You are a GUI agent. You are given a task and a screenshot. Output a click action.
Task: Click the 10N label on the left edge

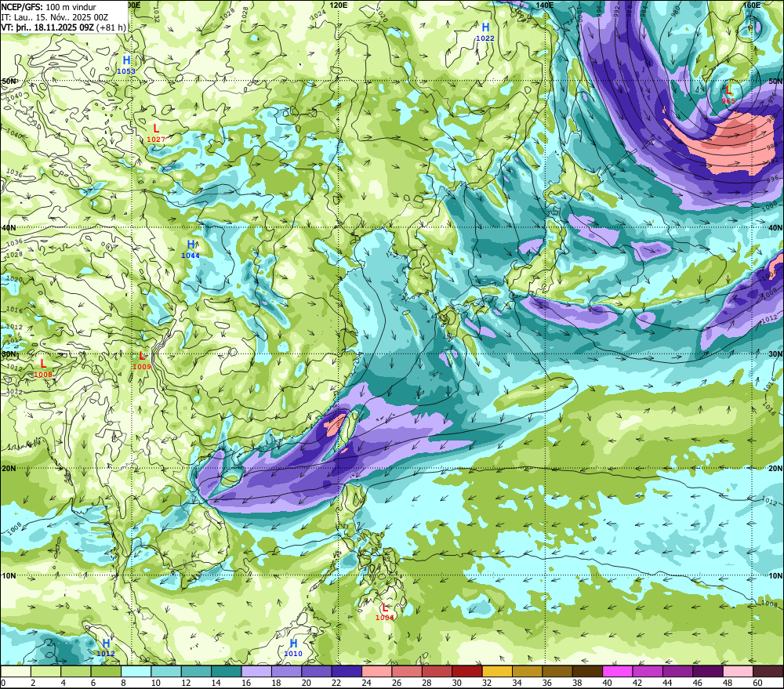pyautogui.click(x=9, y=576)
